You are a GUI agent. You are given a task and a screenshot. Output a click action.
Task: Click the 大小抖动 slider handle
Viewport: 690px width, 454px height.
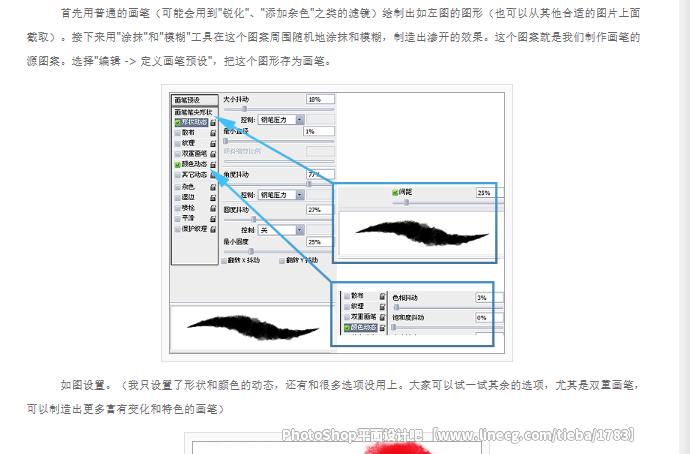245,109
